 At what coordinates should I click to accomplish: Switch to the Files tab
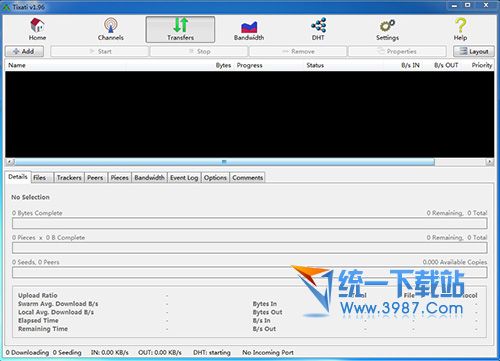pos(42,178)
